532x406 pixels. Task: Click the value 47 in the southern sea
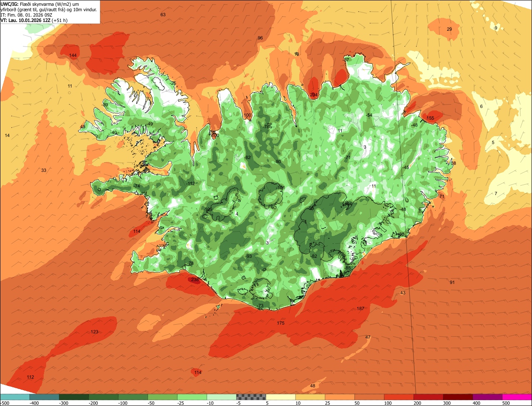(x=368, y=337)
